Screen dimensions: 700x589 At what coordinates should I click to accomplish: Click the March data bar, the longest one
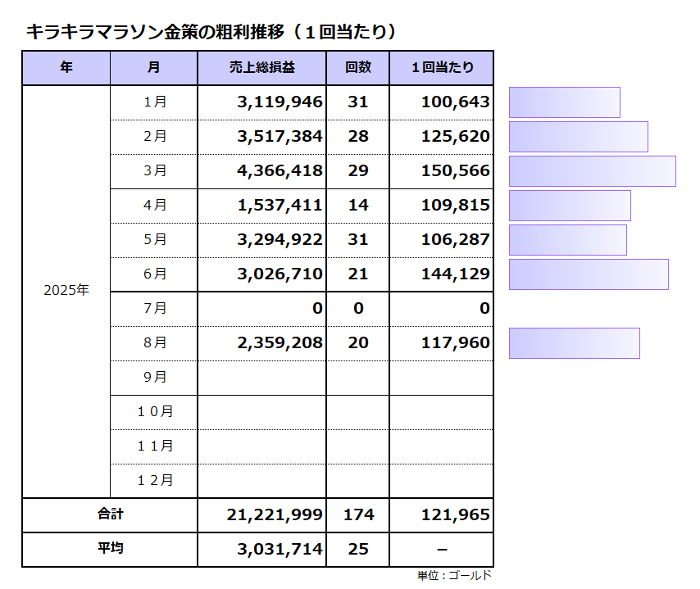coord(592,171)
